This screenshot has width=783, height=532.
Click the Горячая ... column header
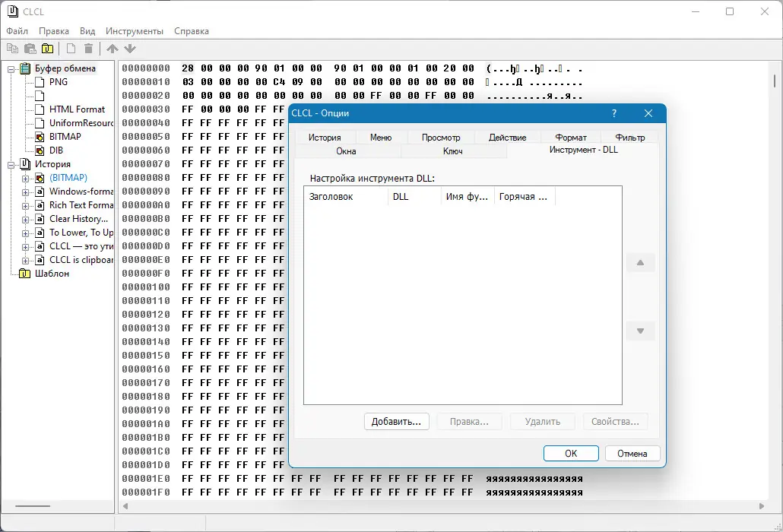click(x=525, y=197)
